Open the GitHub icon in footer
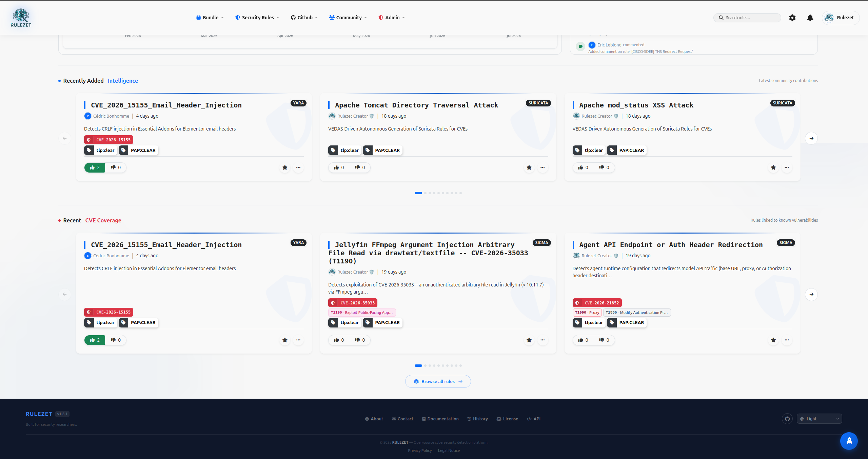This screenshot has width=868, height=459. pos(787,419)
